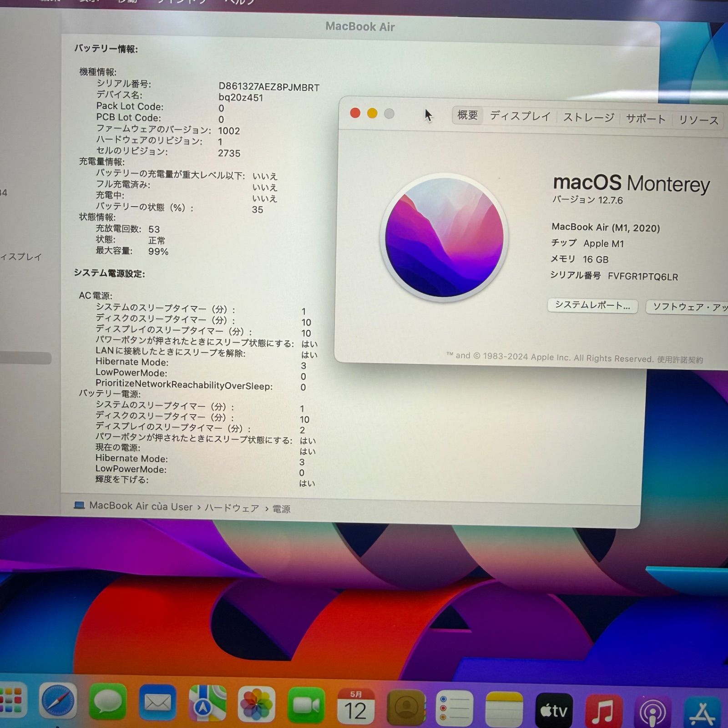Launch Apple TV from the Dock
The image size is (728, 728).
click(554, 710)
